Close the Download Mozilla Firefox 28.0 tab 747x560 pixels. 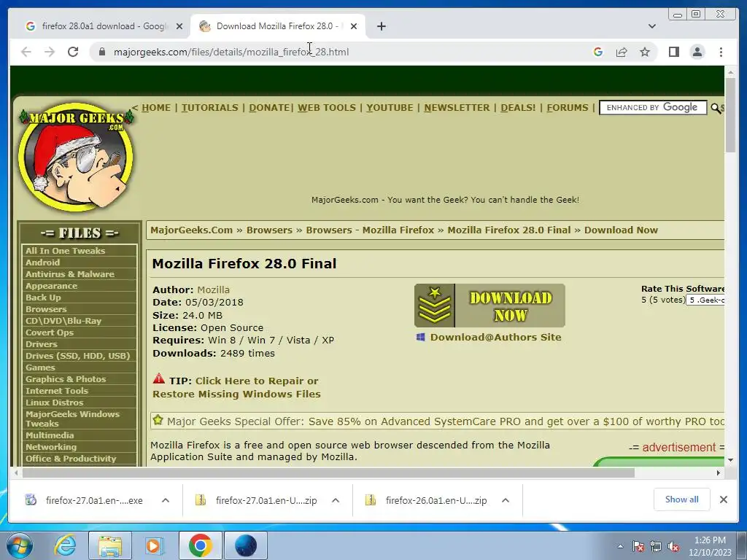[354, 26]
